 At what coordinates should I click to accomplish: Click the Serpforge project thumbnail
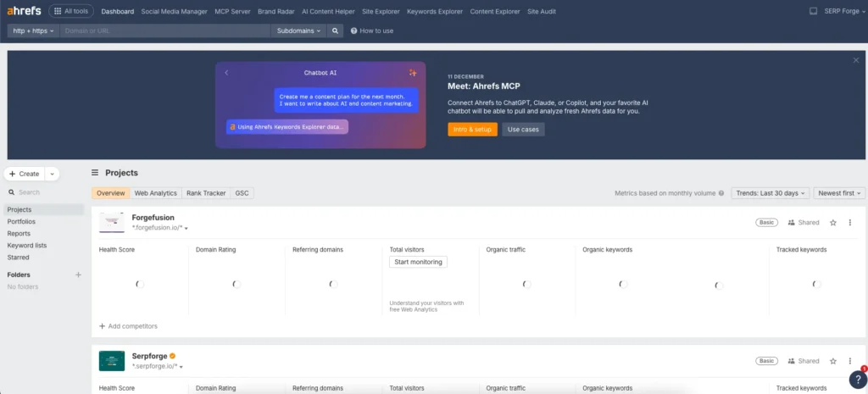(x=112, y=361)
